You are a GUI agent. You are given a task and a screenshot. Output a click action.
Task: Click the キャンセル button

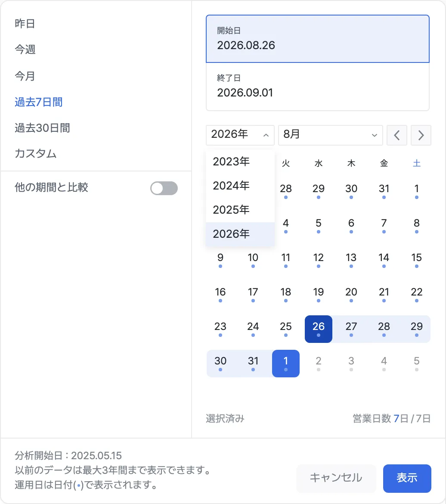click(336, 478)
